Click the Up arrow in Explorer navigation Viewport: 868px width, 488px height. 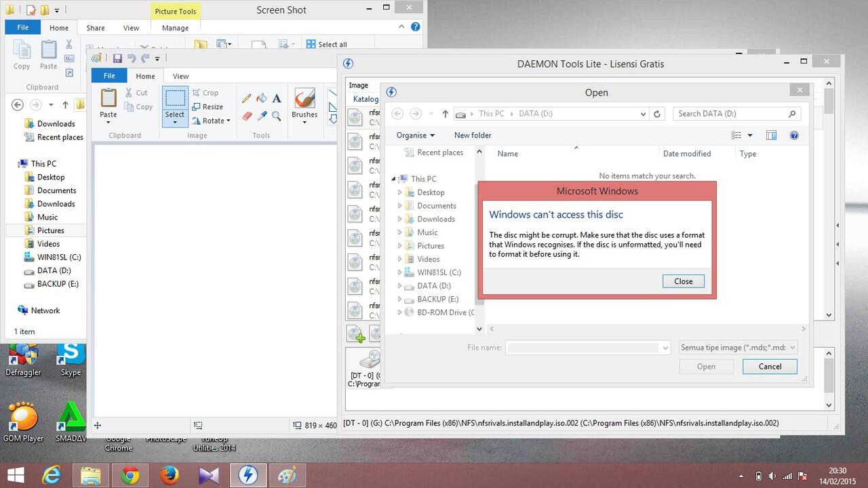[x=65, y=104]
